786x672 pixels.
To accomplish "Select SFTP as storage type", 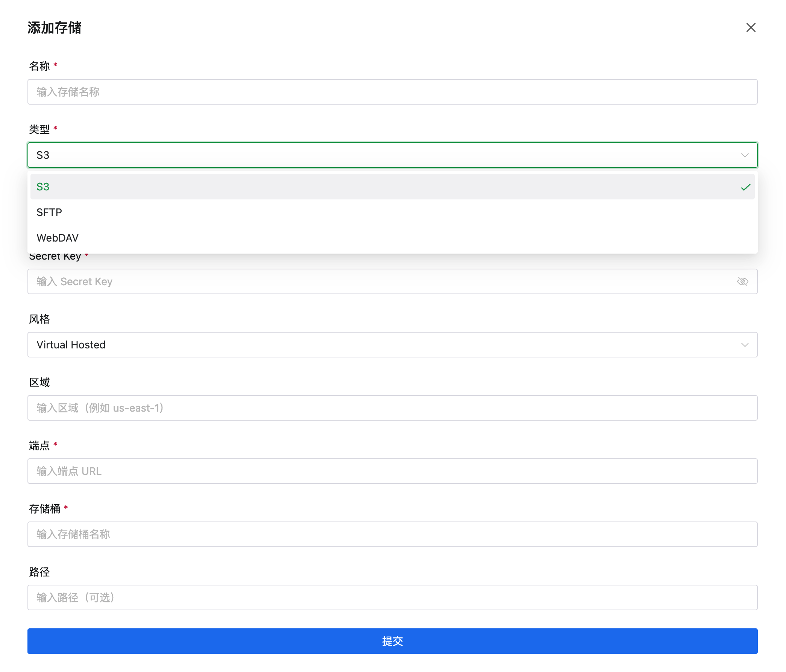I will (49, 212).
